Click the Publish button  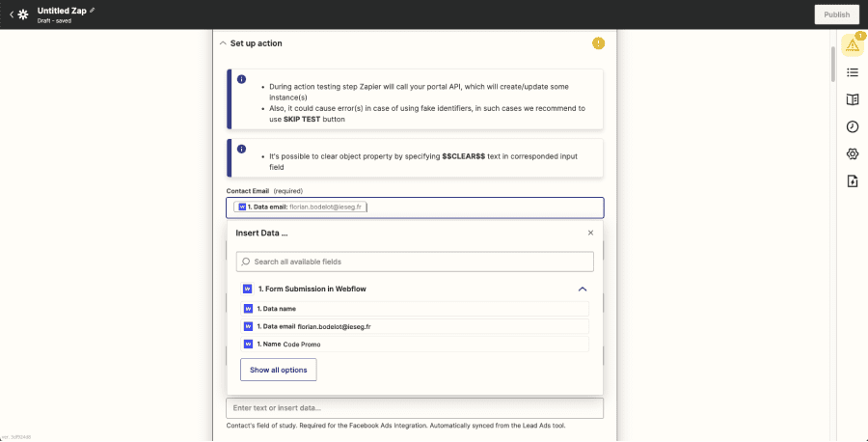coord(836,14)
